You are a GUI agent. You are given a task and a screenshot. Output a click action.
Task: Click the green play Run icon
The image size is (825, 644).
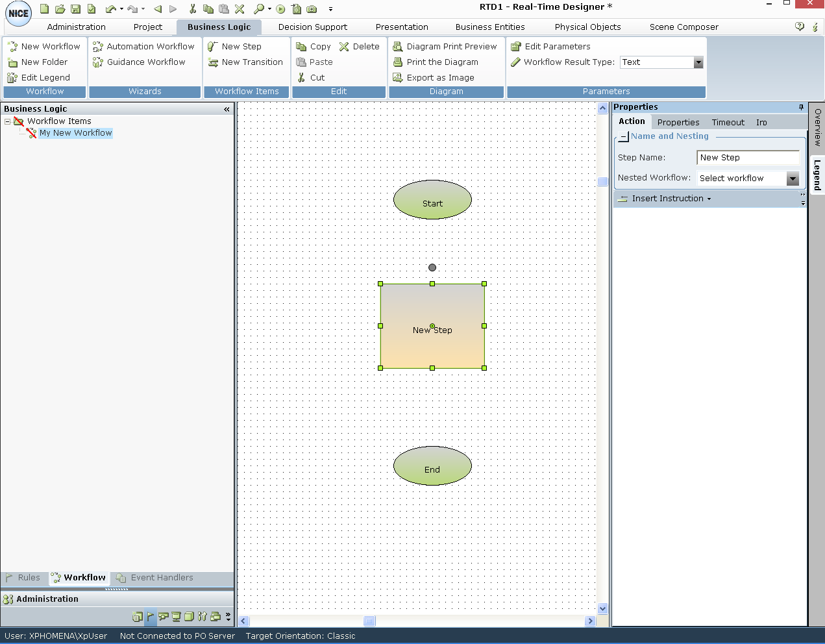coord(280,9)
